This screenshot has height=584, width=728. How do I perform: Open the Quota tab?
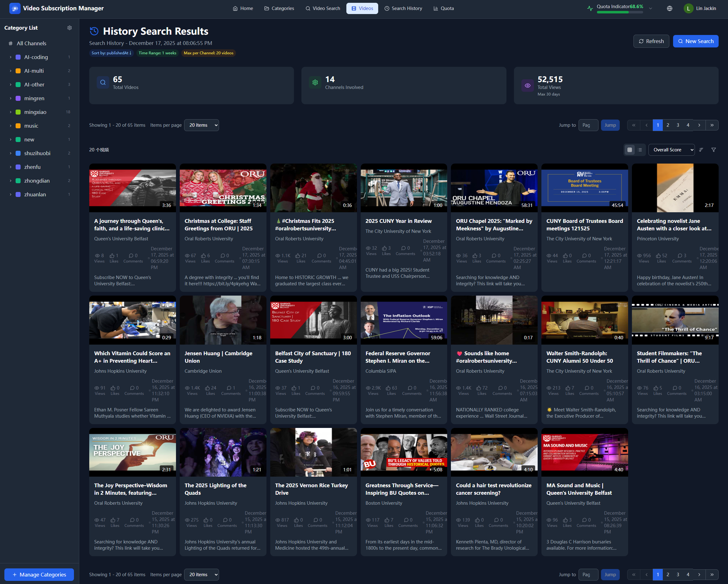(x=444, y=8)
